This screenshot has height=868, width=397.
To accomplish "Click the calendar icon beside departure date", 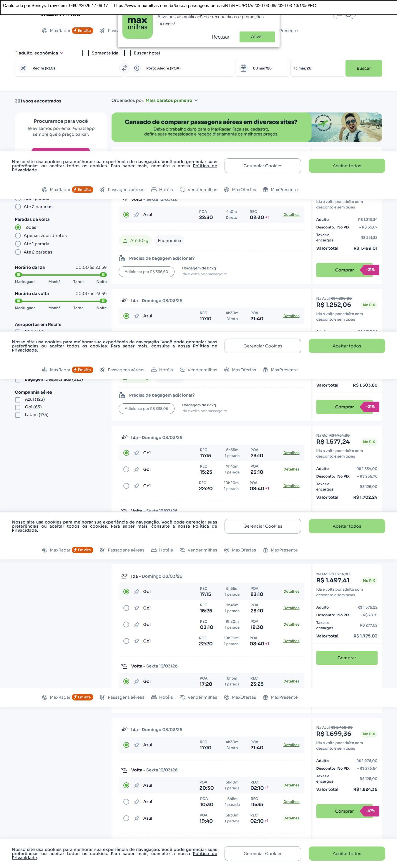I will [243, 68].
